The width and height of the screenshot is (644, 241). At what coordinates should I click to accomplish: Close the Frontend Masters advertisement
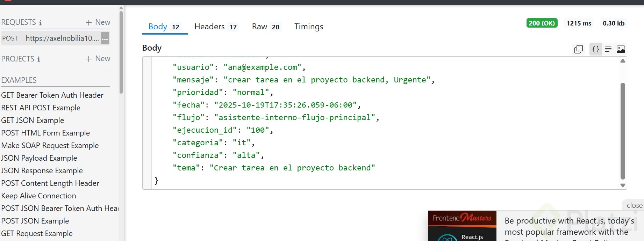[634, 205]
